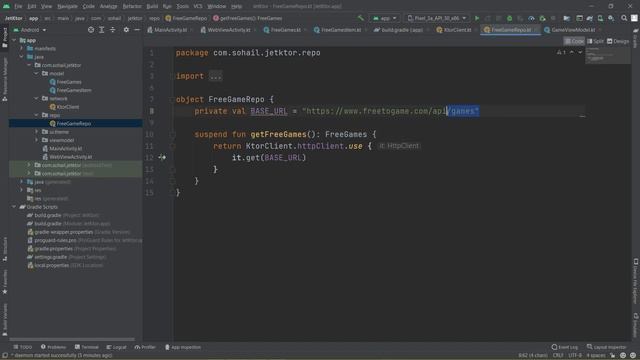The width and height of the screenshot is (640, 360).
Task: Click the editor minimap thumbnail
Action: pos(607,55)
